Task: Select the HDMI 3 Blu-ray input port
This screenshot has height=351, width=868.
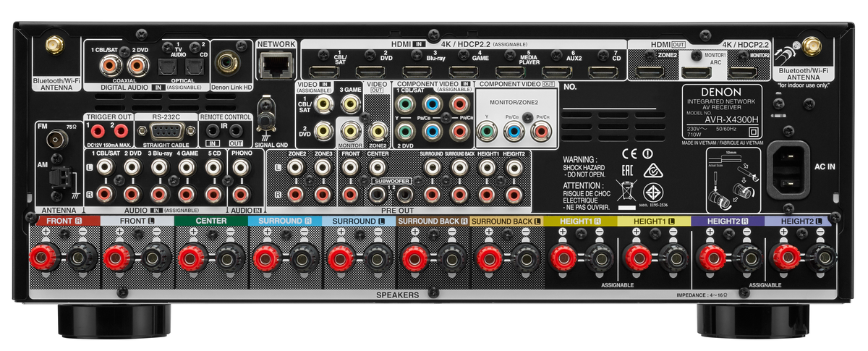Action: [417, 72]
